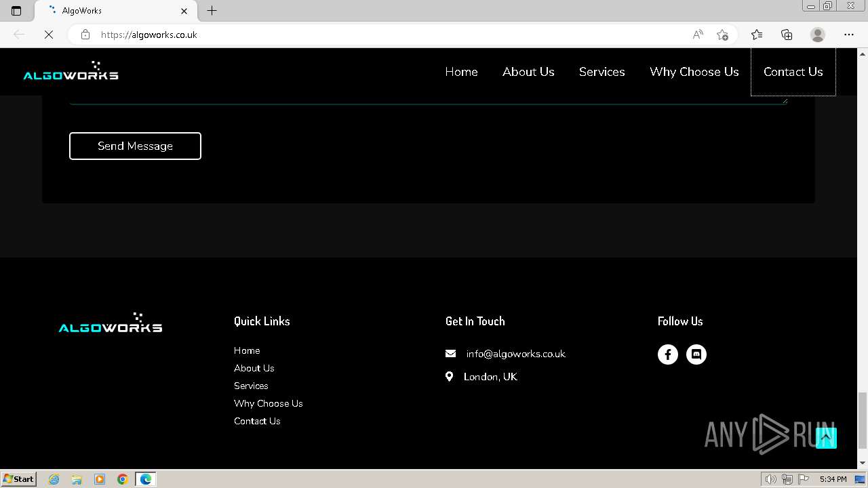Viewport: 868px width, 488px height.
Task: Open the Favorites list
Action: (757, 35)
